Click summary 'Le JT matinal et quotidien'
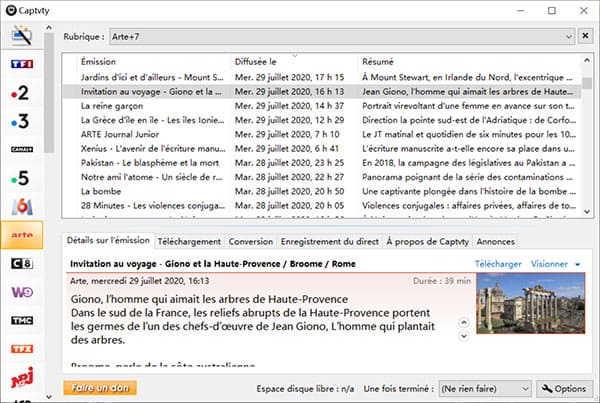Screen dimensions: 600x403 coord(468,134)
